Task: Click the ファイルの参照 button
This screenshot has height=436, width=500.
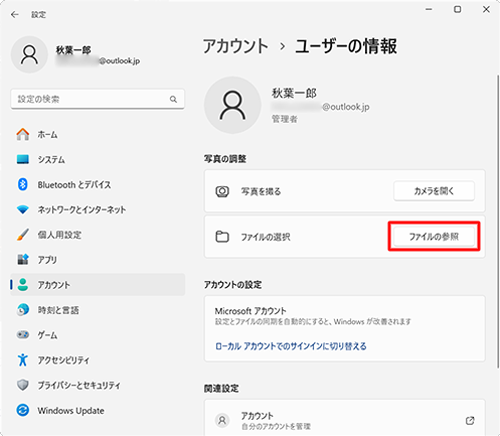Action: point(434,237)
